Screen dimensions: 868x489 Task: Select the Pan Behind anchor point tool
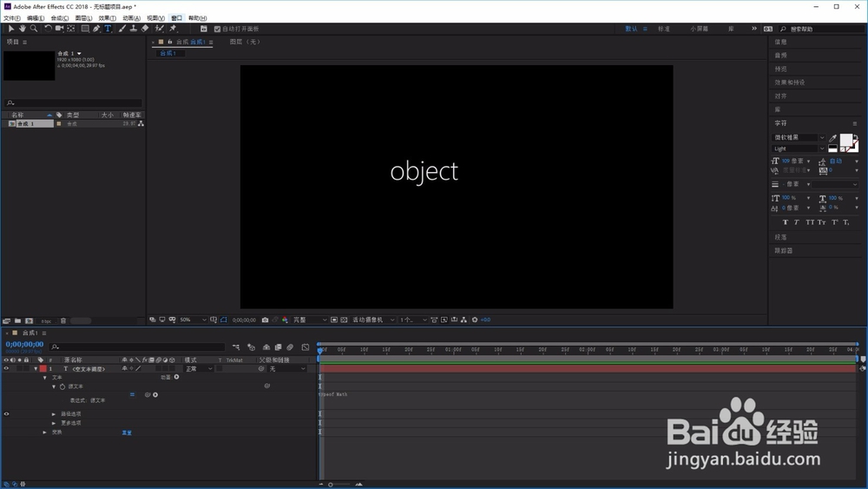(x=71, y=29)
